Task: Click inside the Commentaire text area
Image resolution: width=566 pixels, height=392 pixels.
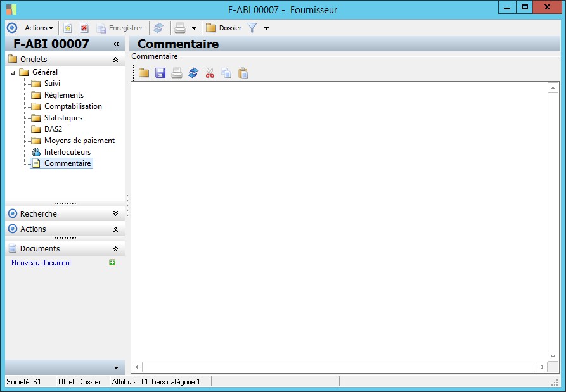Action: pyautogui.click(x=339, y=222)
